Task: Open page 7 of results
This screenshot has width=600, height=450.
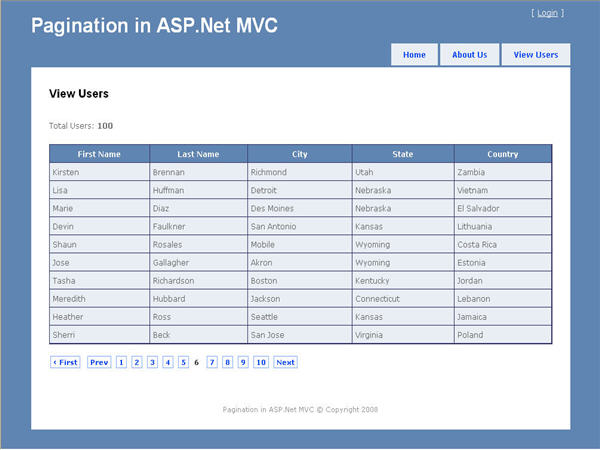Action: 212,362
